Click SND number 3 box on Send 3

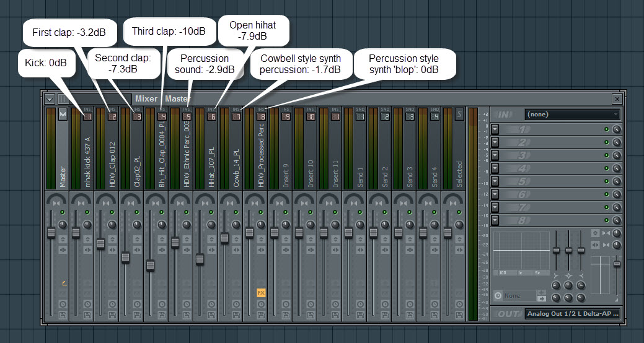410,117
